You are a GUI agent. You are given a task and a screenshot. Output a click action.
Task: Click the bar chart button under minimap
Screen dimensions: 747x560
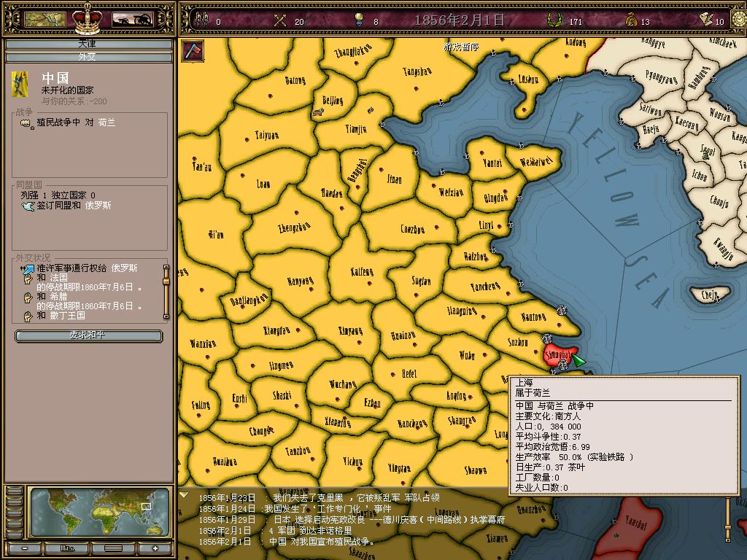point(68,548)
